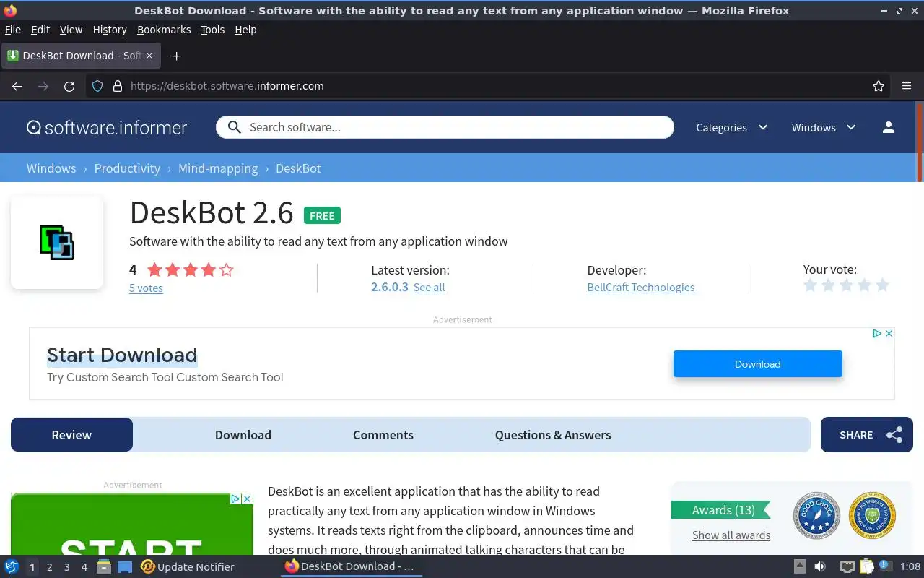This screenshot has width=924, height=578.
Task: Click the No Spyware award badge
Action: tap(872, 516)
